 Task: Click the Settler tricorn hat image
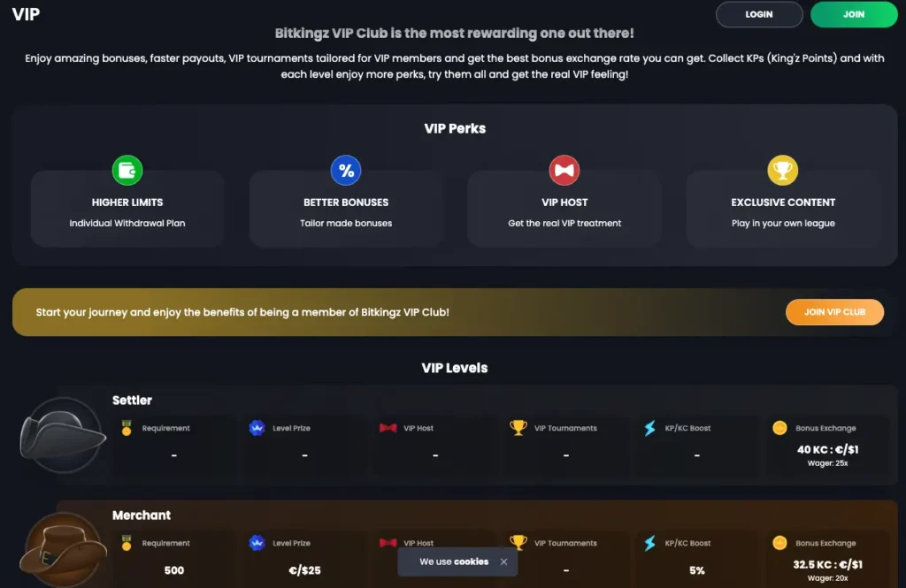coord(62,435)
